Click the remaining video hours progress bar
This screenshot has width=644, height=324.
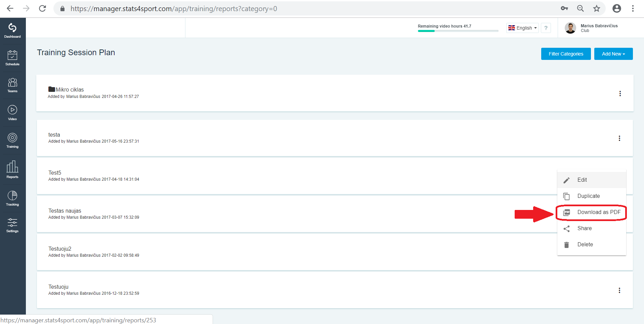point(458,31)
